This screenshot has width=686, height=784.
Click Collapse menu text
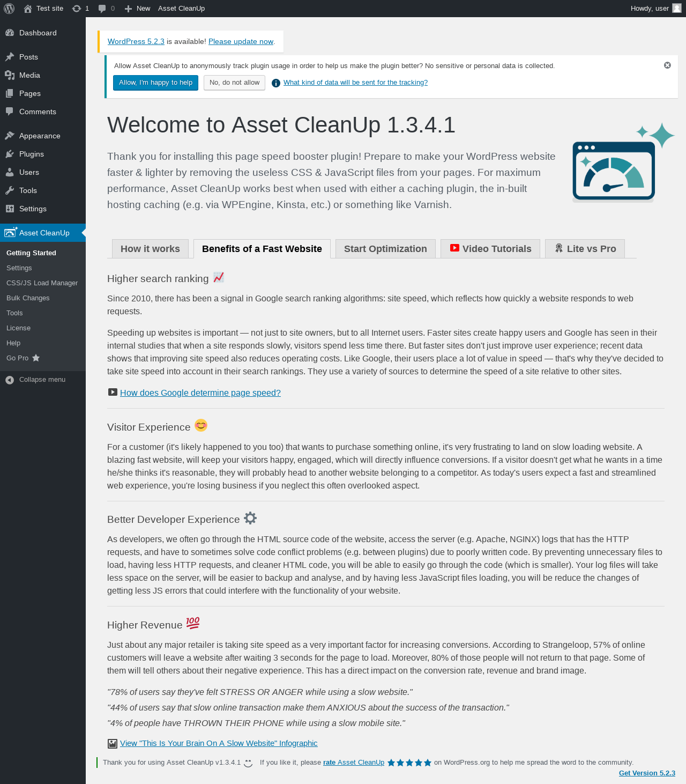click(x=42, y=380)
